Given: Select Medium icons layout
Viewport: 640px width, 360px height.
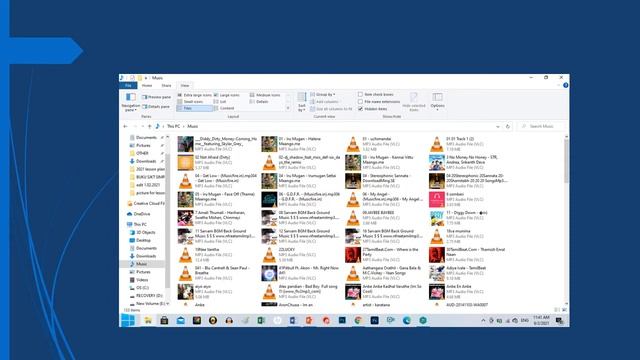Looking at the screenshot, I should pyautogui.click(x=265, y=95).
